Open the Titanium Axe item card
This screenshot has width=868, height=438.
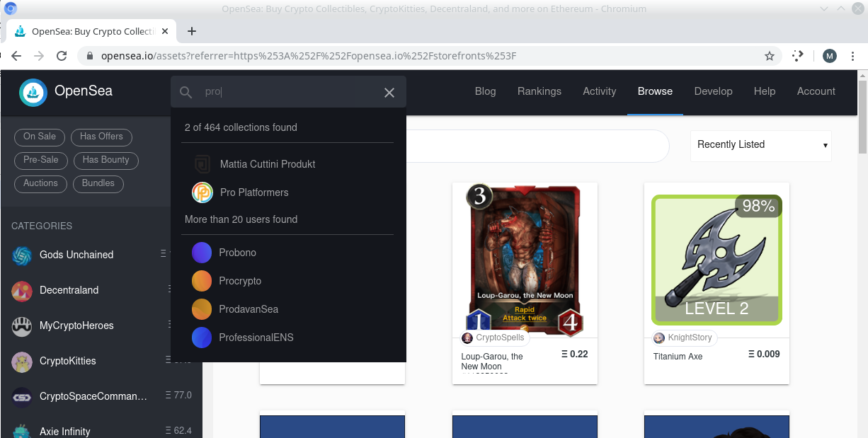pos(716,283)
